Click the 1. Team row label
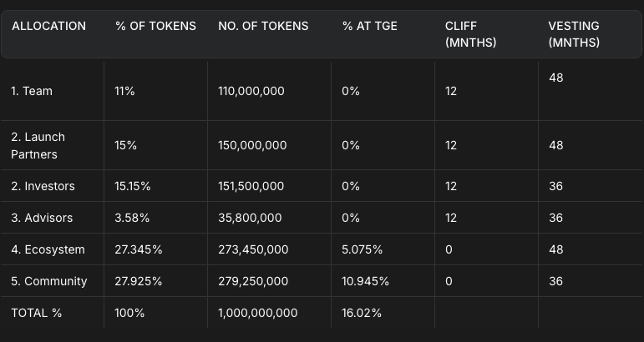 pyautogui.click(x=32, y=91)
